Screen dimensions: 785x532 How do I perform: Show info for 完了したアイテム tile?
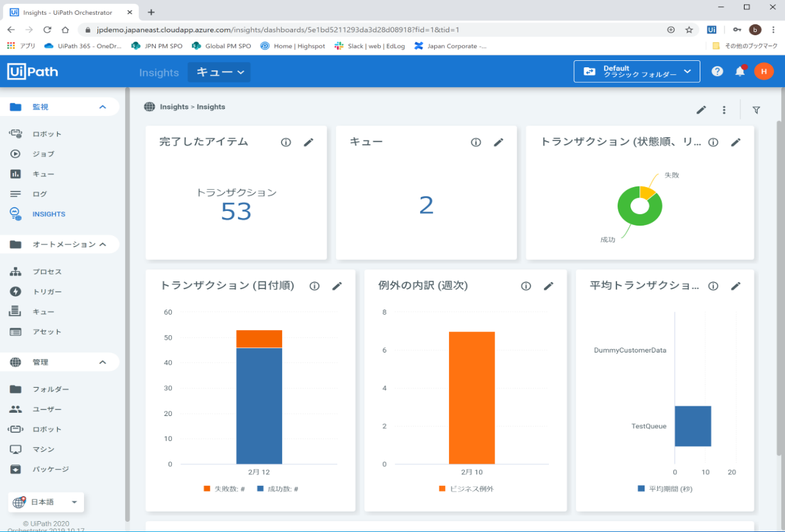click(286, 142)
